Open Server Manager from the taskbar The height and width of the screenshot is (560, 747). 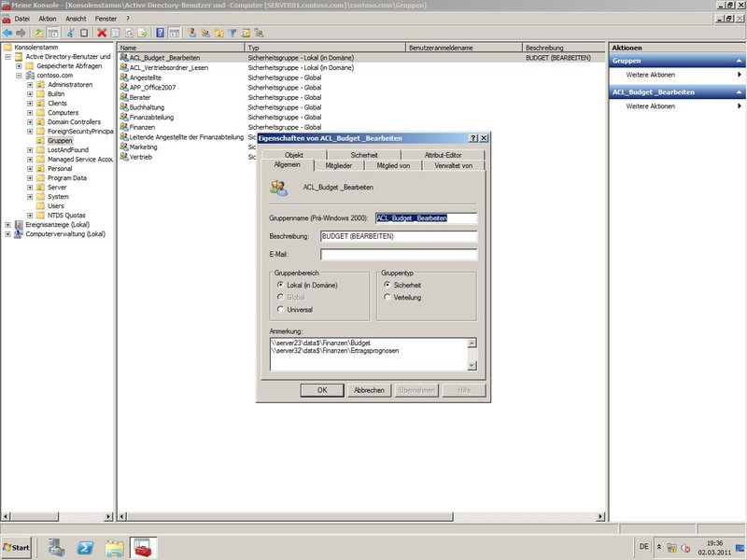click(x=57, y=548)
